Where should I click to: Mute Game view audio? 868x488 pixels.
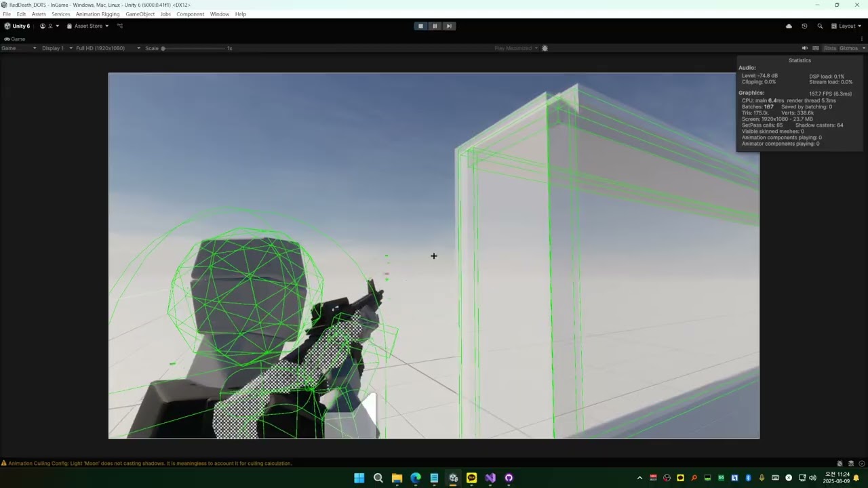(x=804, y=48)
